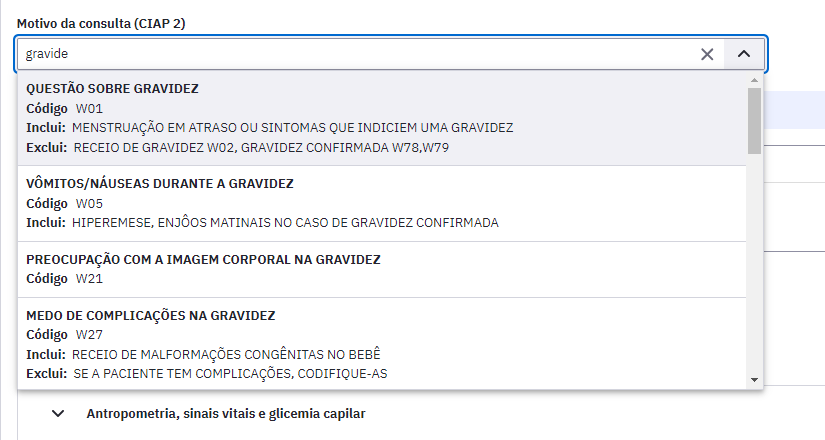This screenshot has width=825, height=440.
Task: Click the Exclui SE A PACIENTE TEM COMPLICAÇÕES line
Action: (x=207, y=374)
